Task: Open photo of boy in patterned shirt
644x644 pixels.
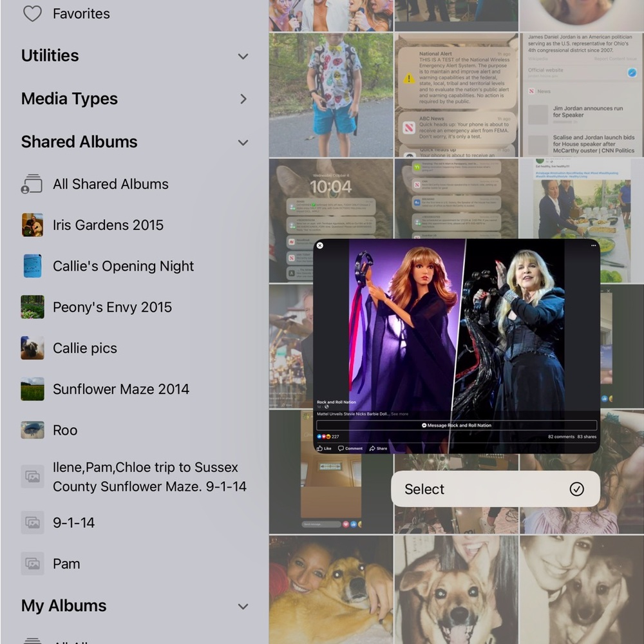Action: click(x=331, y=95)
